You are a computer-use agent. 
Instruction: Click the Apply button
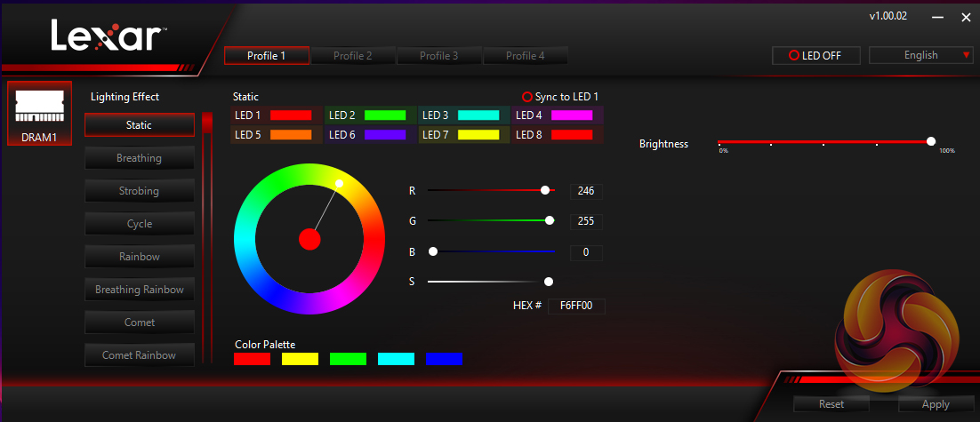(x=936, y=404)
